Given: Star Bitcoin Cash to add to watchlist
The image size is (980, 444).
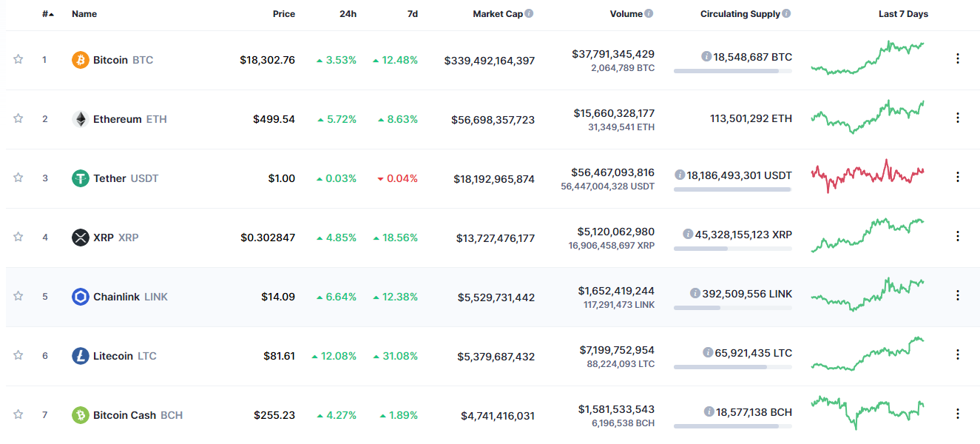Looking at the screenshot, I should (x=18, y=414).
